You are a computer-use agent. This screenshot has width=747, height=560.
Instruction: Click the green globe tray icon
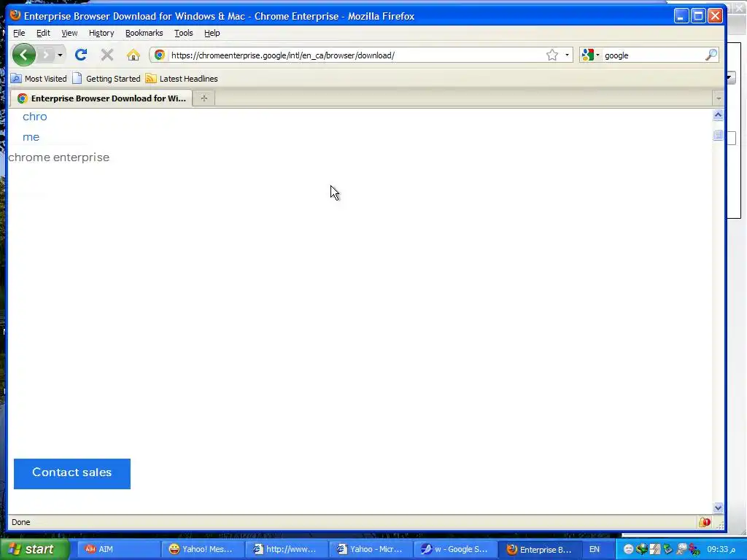[641, 550]
